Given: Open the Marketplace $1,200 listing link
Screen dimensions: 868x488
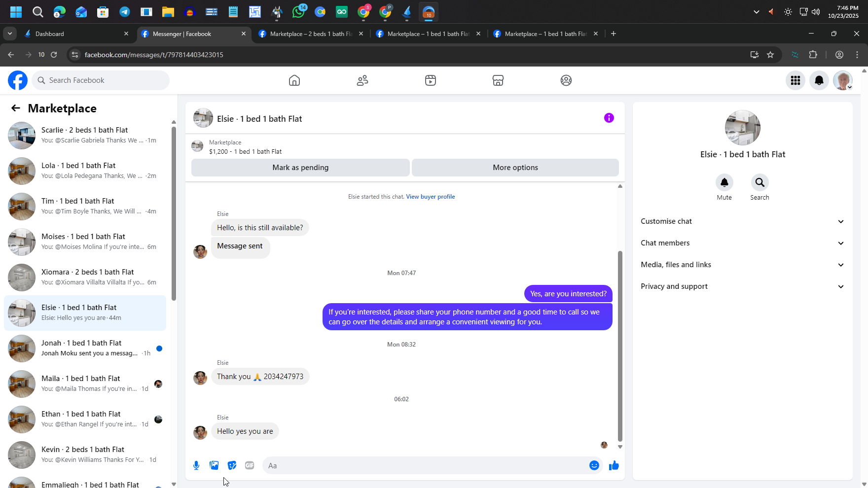Looking at the screenshot, I should [245, 152].
